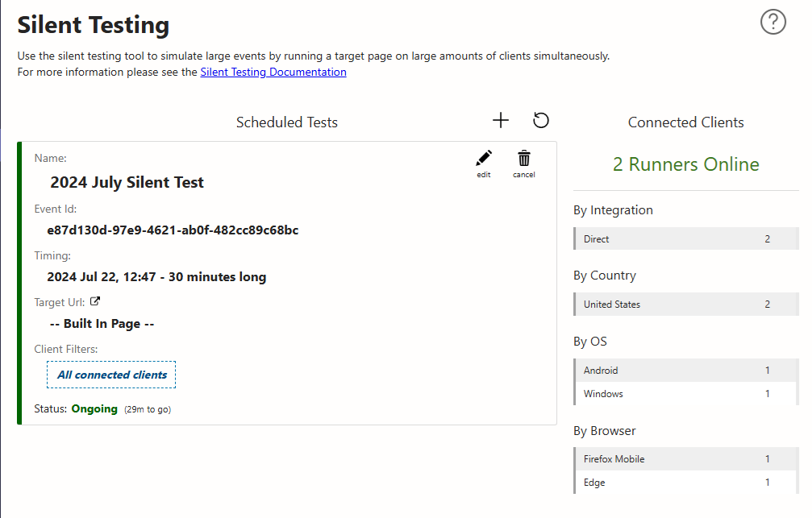The height and width of the screenshot is (518, 812).
Task: Add a new scheduled test
Action: point(501,121)
